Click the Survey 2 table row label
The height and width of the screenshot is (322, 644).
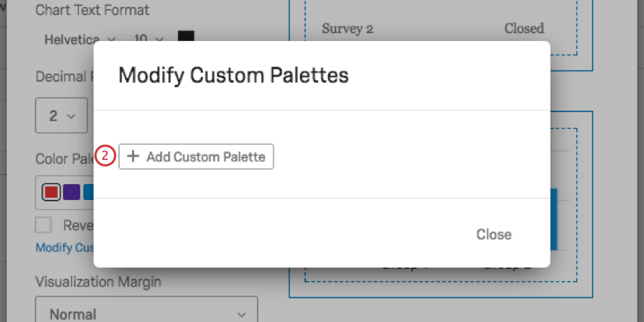(x=348, y=29)
